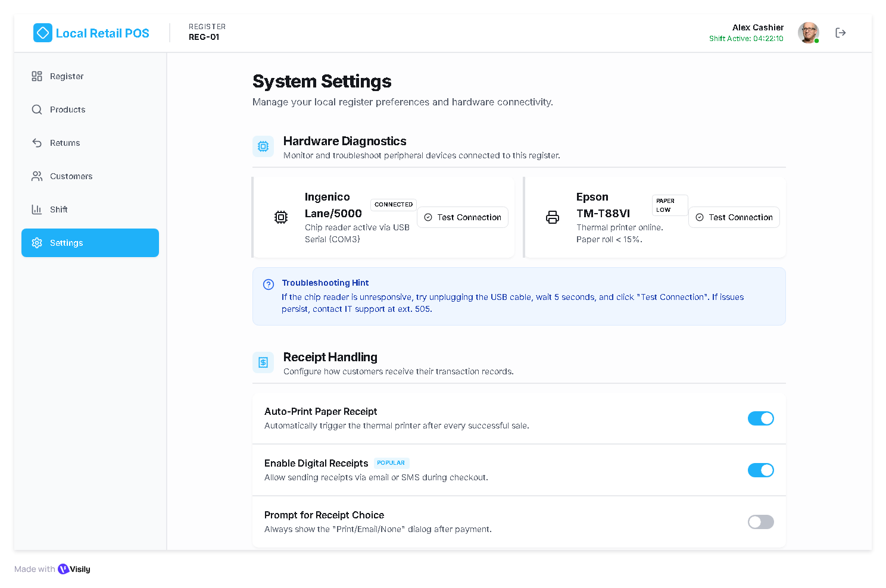Go to Products in the sidebar
The width and height of the screenshot is (886, 588).
click(67, 110)
